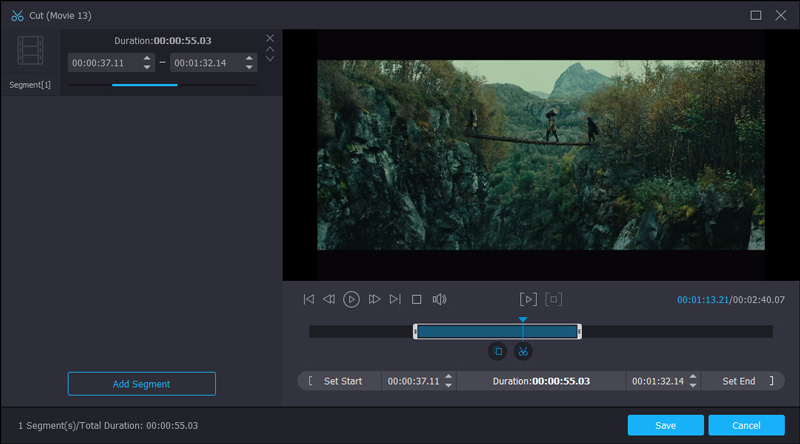Screen dimensions: 800x444
Task: Click the scissors split icon
Action: pos(522,351)
